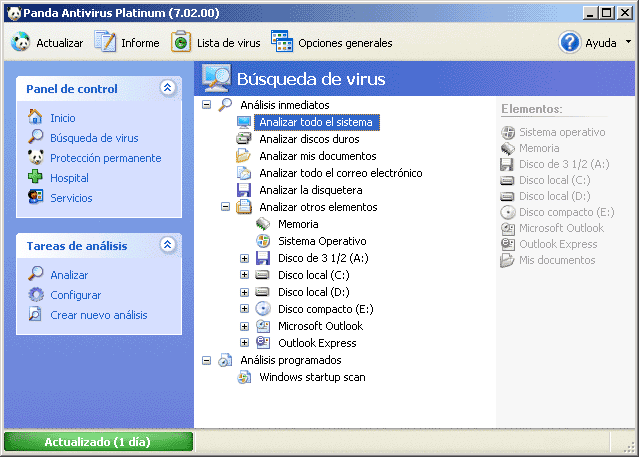The width and height of the screenshot is (639, 457).
Task: Click the panda icon beside Protección permanente
Action: coord(35,157)
